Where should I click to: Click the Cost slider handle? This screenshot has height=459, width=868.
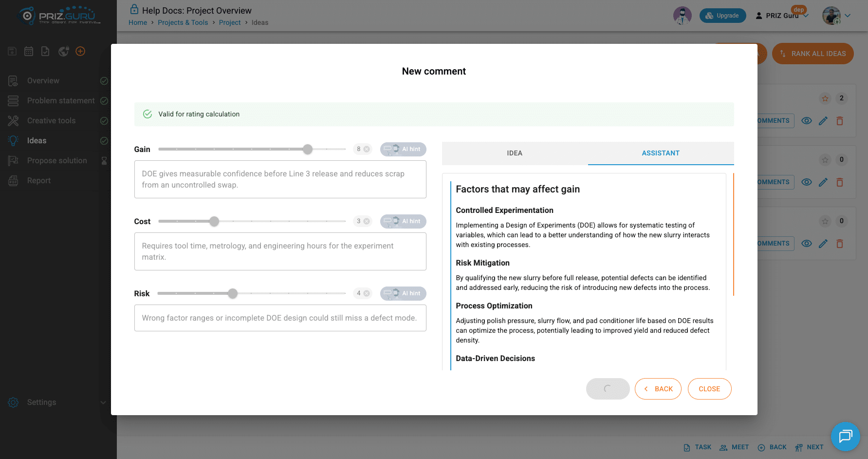click(214, 221)
